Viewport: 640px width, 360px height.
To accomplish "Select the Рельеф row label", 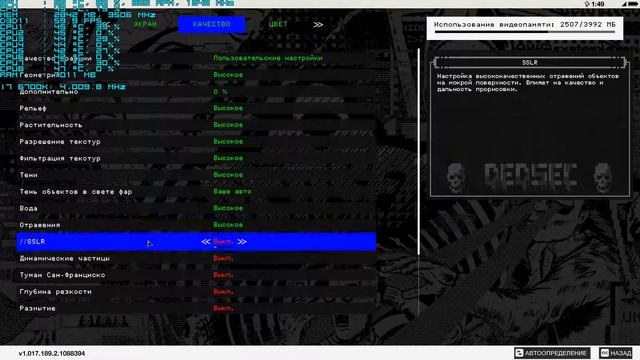I will click(33, 109).
